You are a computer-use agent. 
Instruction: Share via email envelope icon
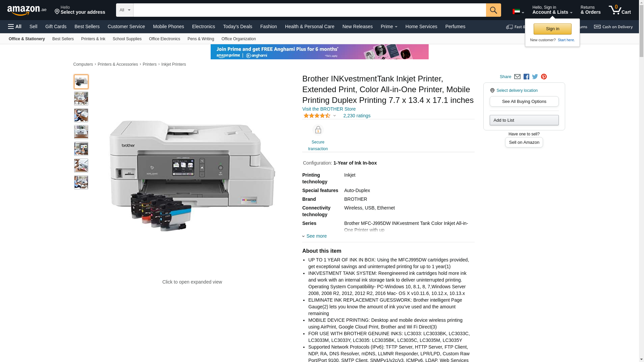517,77
